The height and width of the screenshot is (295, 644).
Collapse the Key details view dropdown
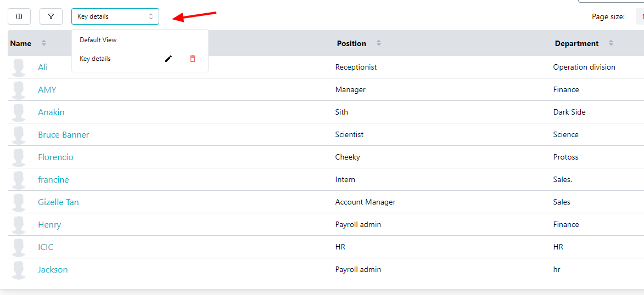115,16
